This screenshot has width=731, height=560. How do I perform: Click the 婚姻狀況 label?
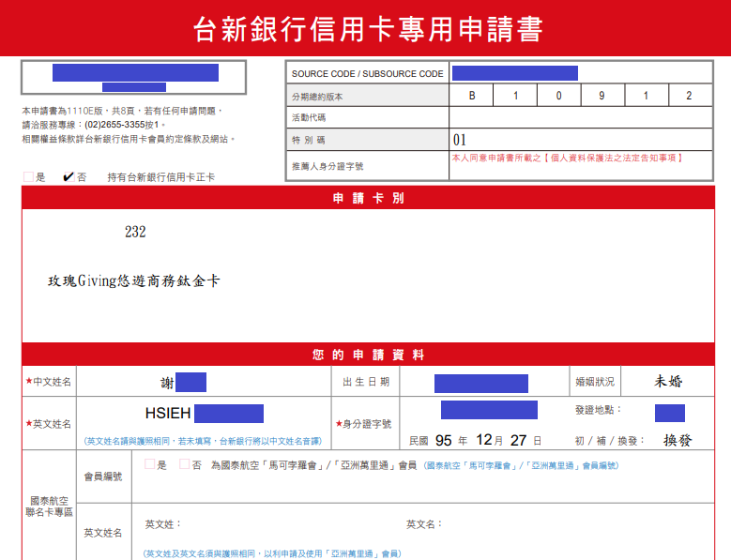coord(595,382)
